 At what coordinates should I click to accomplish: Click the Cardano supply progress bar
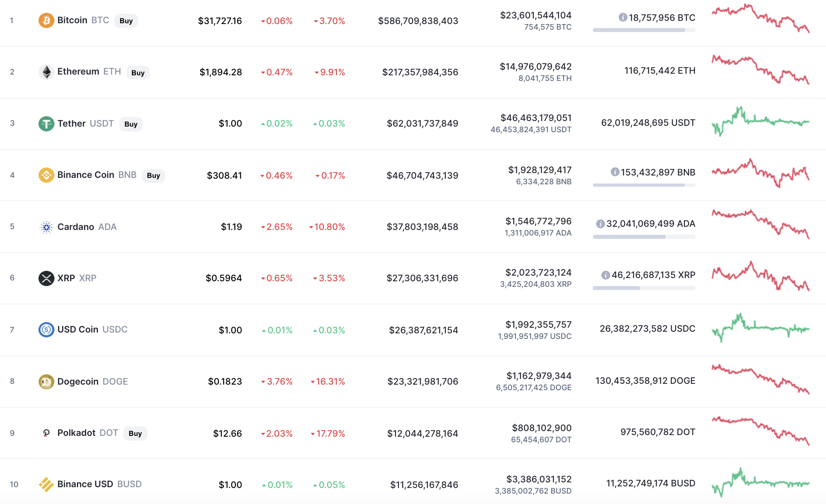(644, 237)
